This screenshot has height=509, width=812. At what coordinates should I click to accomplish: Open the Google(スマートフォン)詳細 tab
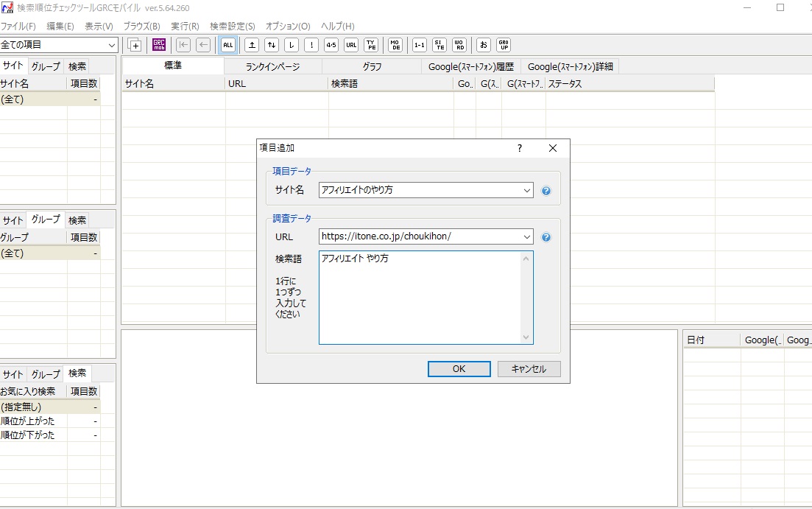570,66
